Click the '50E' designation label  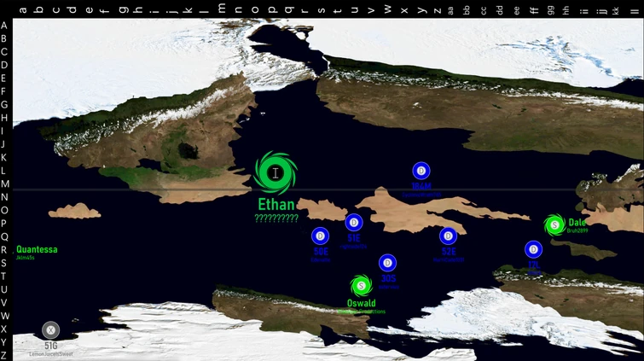coord(321,252)
